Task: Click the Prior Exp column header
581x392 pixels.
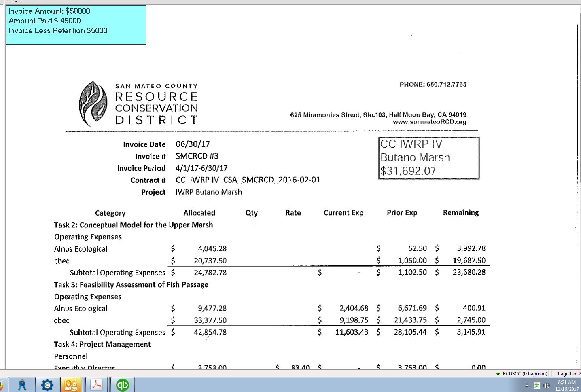Action: pyautogui.click(x=402, y=213)
